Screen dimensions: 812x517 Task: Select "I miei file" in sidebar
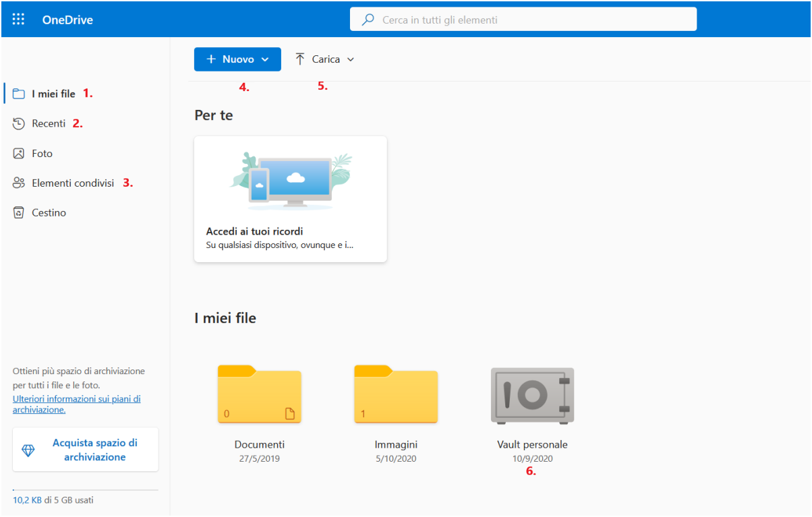pyautogui.click(x=53, y=94)
